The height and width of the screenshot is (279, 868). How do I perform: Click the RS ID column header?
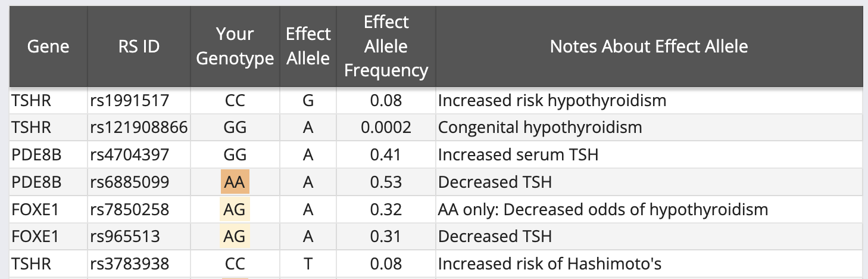[139, 46]
